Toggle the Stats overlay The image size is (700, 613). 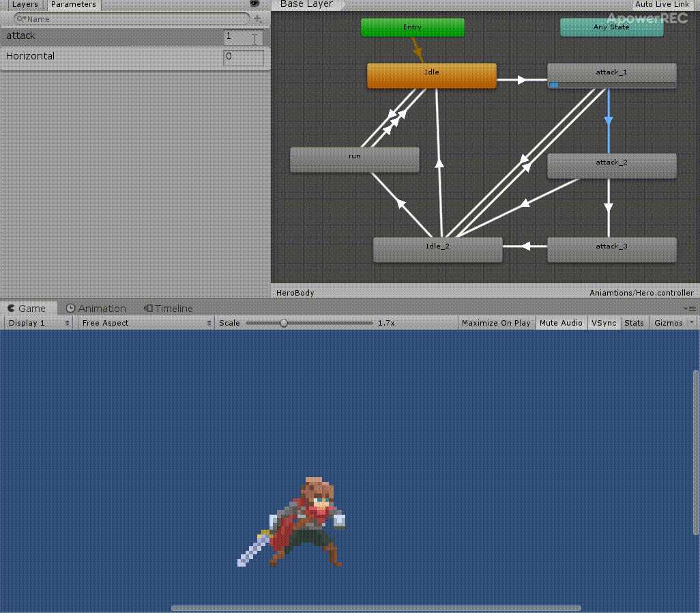tap(634, 323)
